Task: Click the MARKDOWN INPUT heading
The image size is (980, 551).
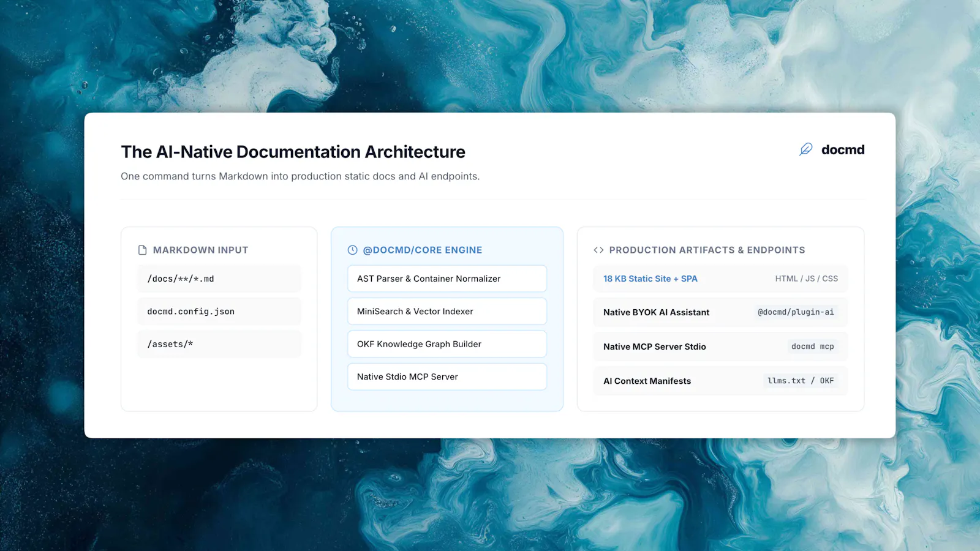Action: [x=201, y=250]
